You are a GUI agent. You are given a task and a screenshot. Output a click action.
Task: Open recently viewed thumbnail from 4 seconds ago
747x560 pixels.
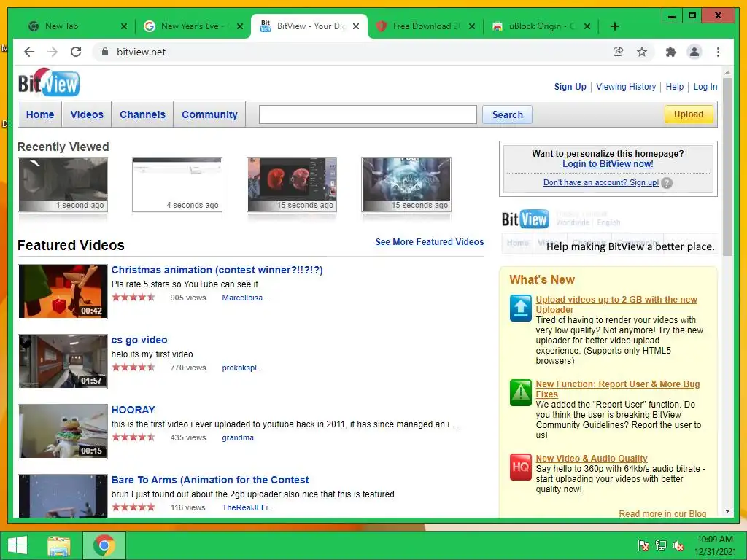click(x=177, y=184)
